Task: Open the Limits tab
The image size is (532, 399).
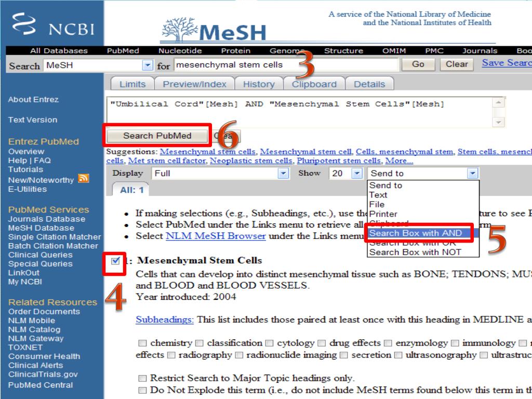Action: (132, 84)
